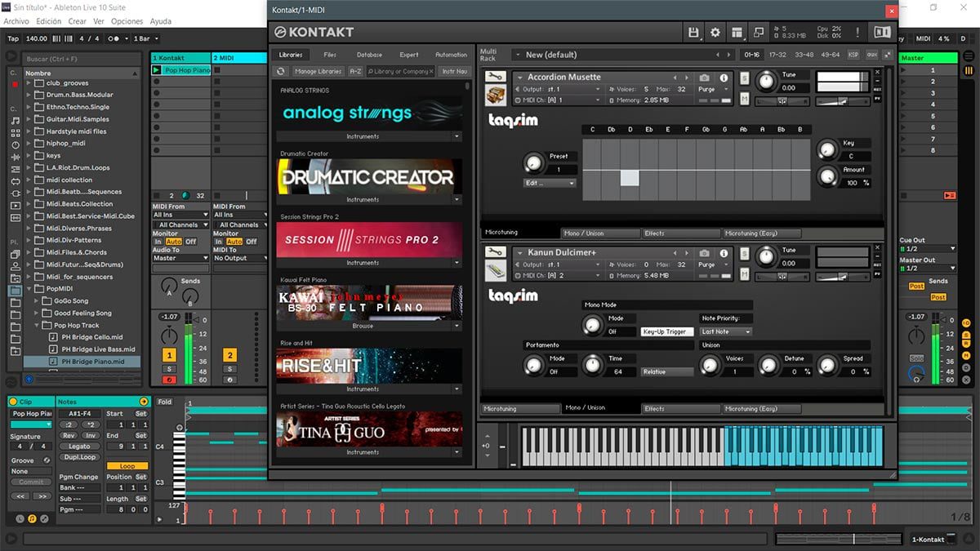Click the Kontakt panic exclamation icon

point(857,32)
